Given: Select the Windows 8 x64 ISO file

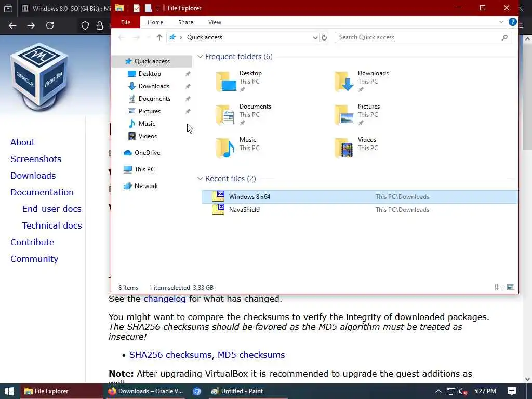Looking at the screenshot, I should 360,197.
